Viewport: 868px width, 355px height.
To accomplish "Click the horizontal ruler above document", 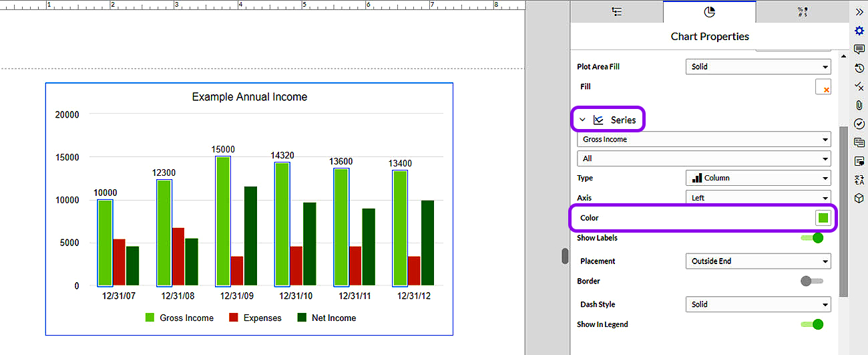I will (262, 5).
